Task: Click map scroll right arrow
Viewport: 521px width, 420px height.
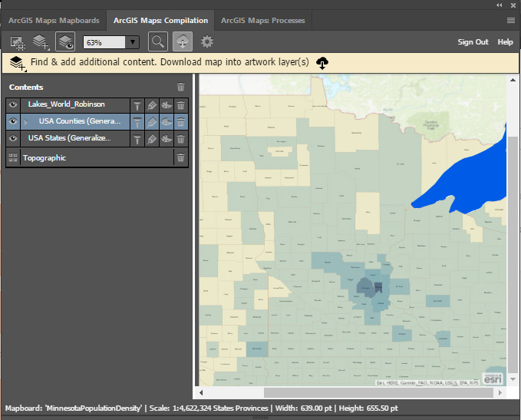Action: click(x=500, y=392)
